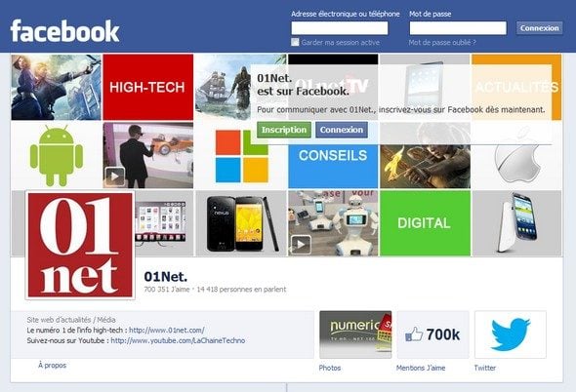Focus the Adresse électronique ou téléphone field
Image resolution: width=576 pixels, height=392 pixels.
(340, 28)
